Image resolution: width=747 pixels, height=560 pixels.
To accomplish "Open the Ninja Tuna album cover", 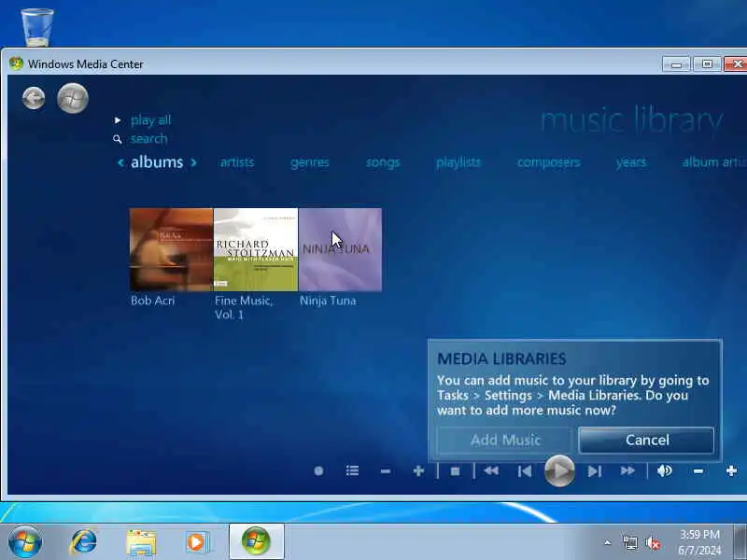I will point(340,249).
